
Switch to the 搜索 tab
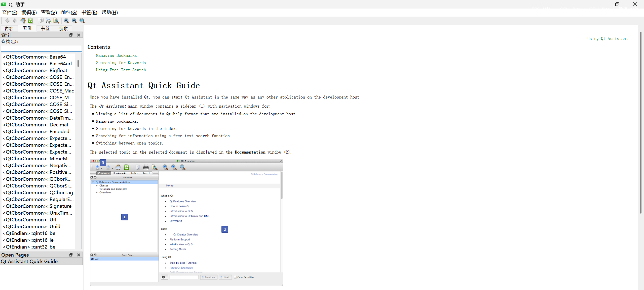point(63,28)
